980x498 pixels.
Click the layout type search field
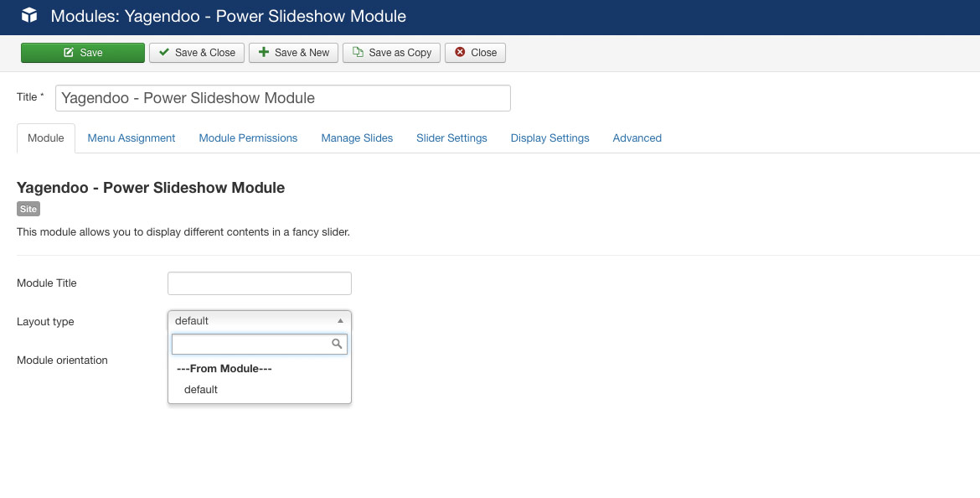(260, 344)
